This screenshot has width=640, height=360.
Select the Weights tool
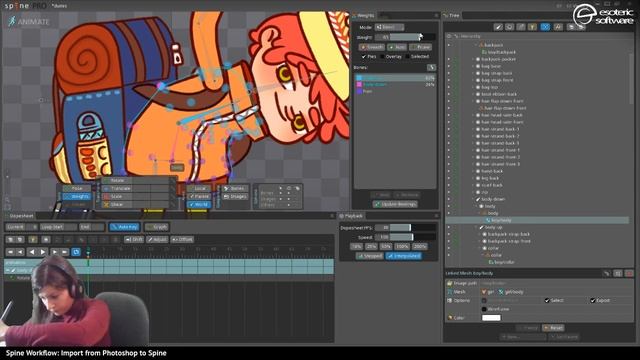77,197
